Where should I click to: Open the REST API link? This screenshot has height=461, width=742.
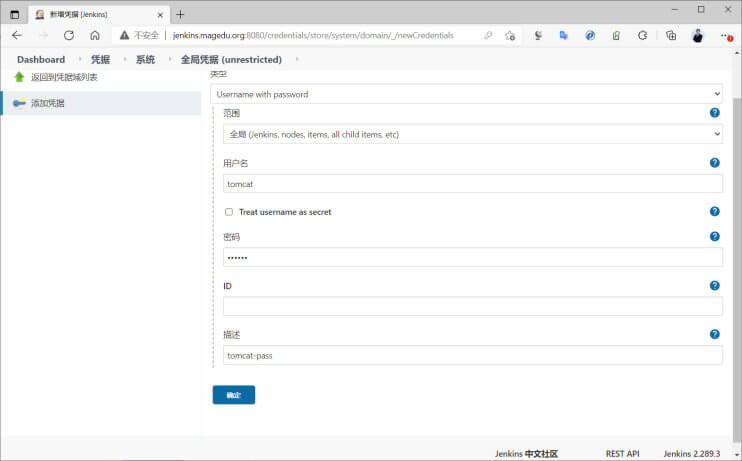[622, 453]
